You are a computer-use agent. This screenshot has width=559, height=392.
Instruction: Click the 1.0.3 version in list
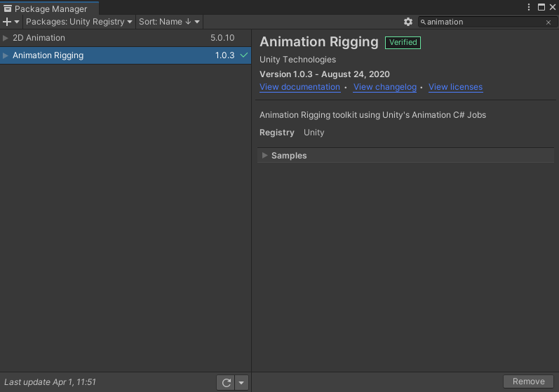click(225, 55)
